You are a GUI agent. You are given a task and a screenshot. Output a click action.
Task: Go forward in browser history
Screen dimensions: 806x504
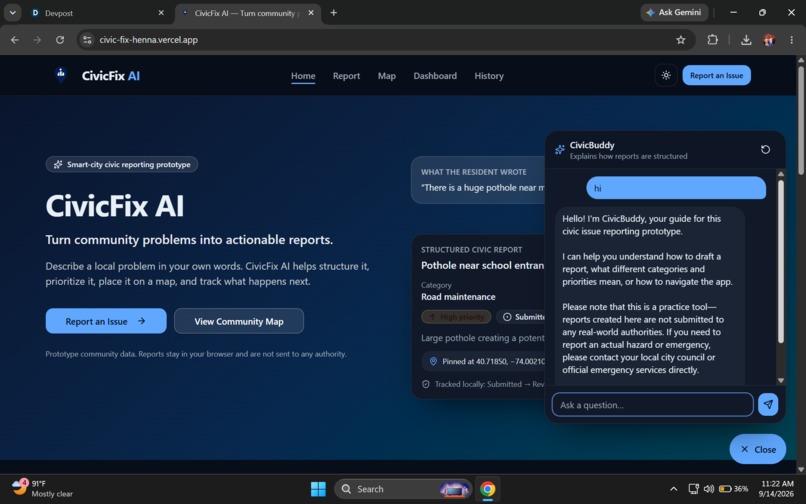[37, 40]
